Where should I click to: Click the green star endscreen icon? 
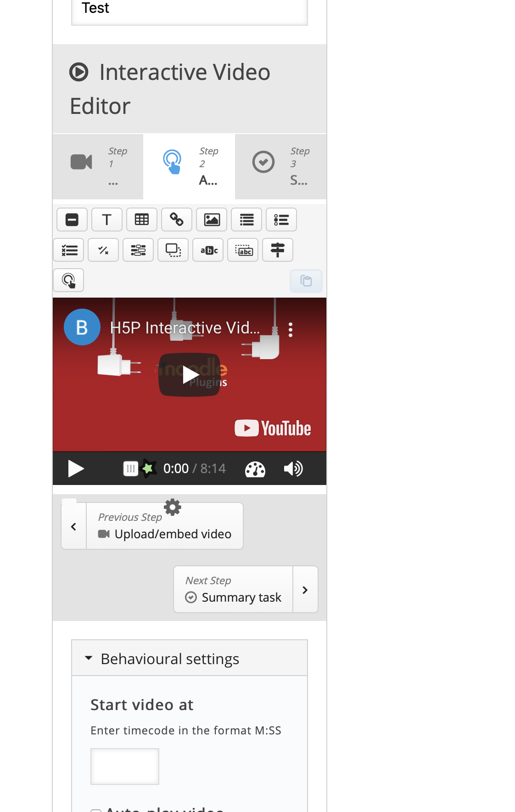pyautogui.click(x=148, y=468)
